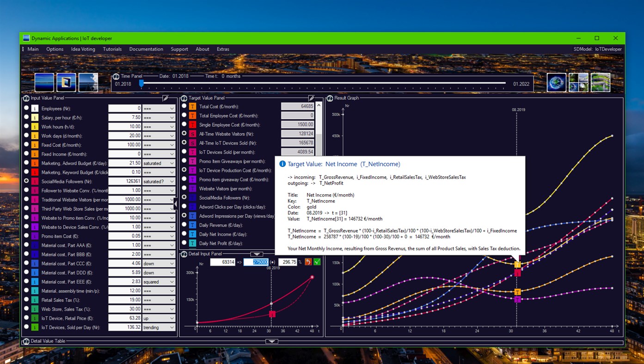Open the Options menu
Viewport: 644px width, 364px height.
click(x=55, y=49)
